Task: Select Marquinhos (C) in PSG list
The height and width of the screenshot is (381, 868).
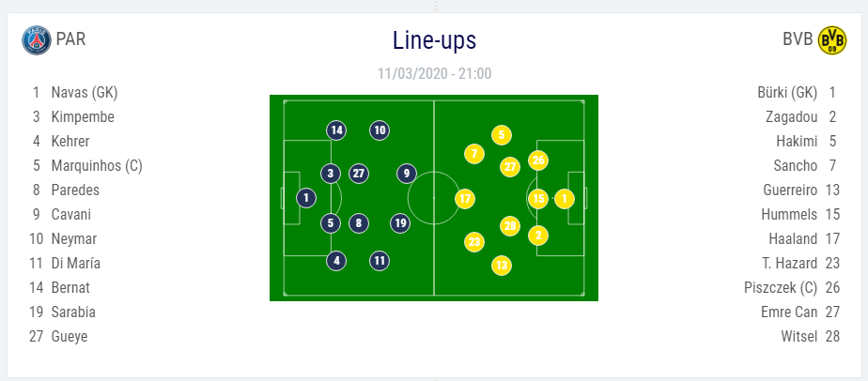Action: tap(97, 166)
